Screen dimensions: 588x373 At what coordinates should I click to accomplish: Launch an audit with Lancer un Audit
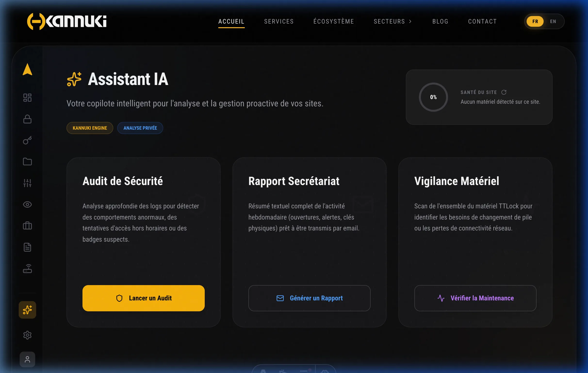pos(143,298)
